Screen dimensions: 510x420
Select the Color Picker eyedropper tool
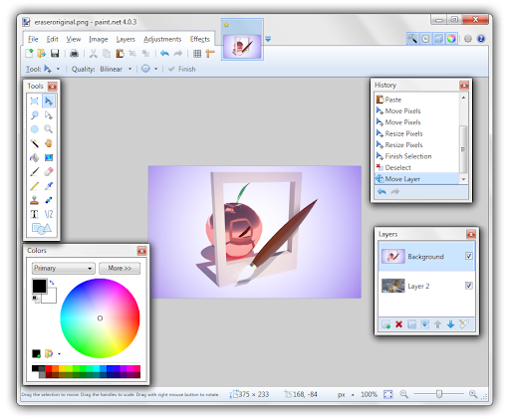49,186
